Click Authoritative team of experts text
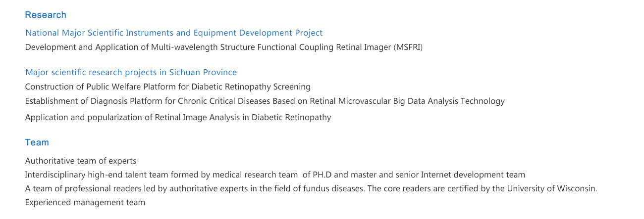 pyautogui.click(x=81, y=161)
